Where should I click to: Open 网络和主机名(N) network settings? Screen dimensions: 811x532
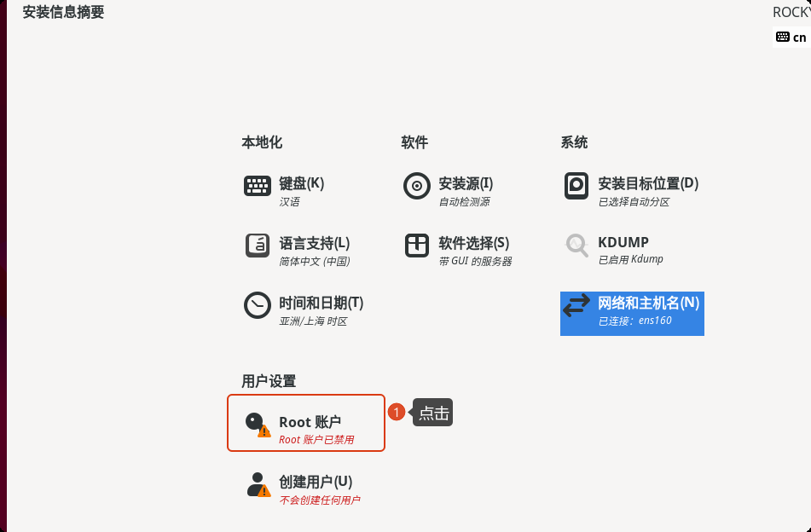[x=632, y=313]
